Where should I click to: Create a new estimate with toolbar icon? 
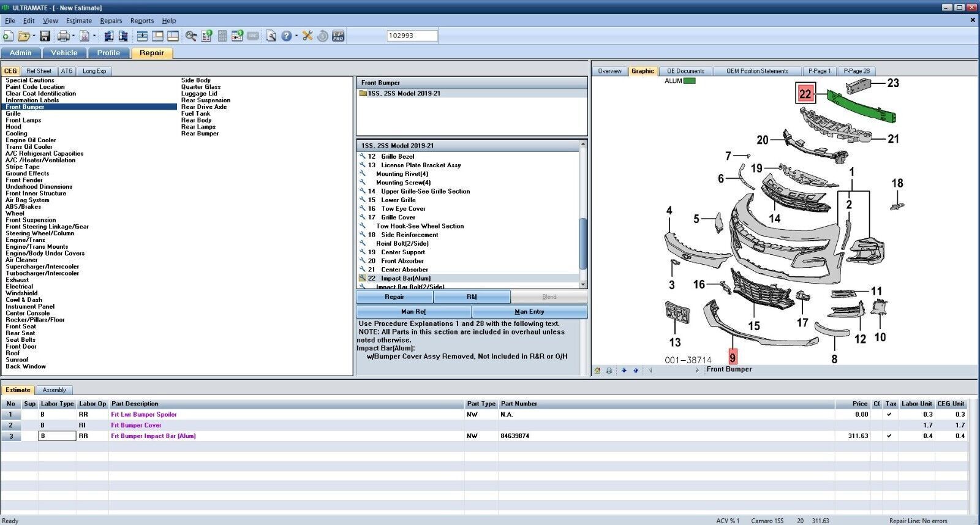click(7, 36)
